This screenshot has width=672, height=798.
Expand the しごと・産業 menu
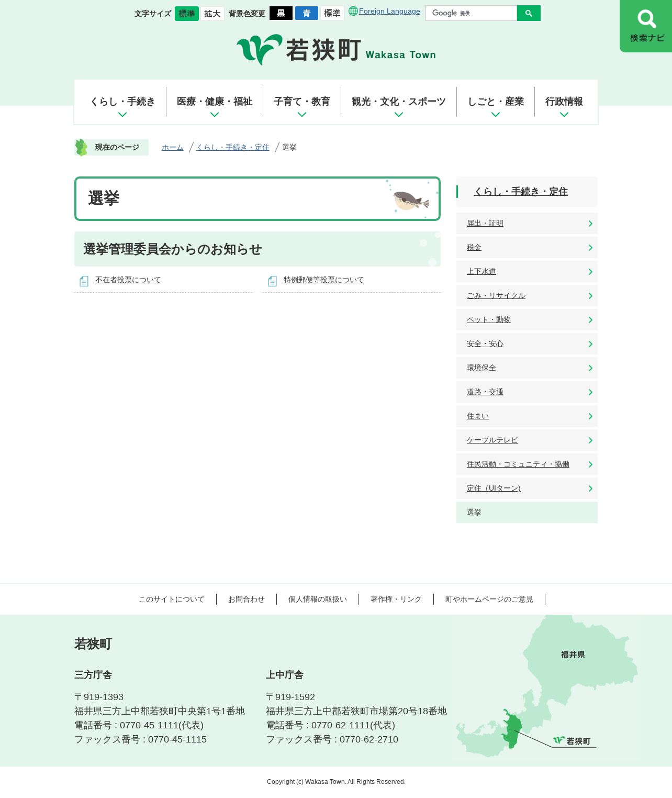click(x=496, y=103)
